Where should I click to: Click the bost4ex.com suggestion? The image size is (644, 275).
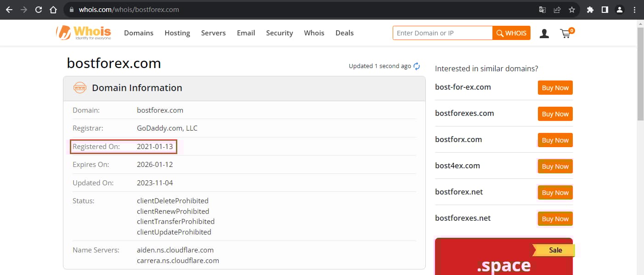coord(458,166)
